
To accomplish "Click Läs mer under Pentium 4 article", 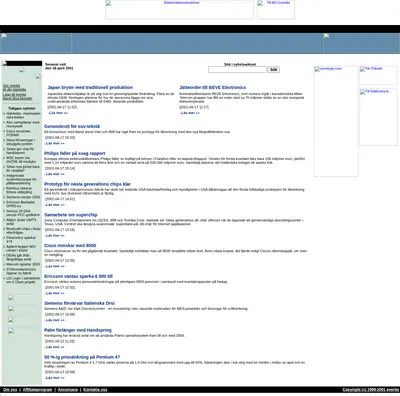I will click(55, 378).
